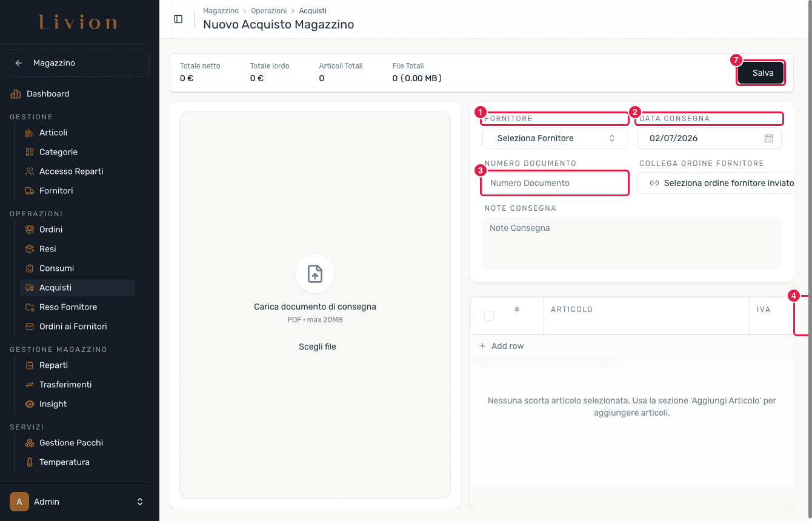Open the Seleziona Fornitore dropdown
Viewport: 812px width, 521px height.
pos(554,138)
